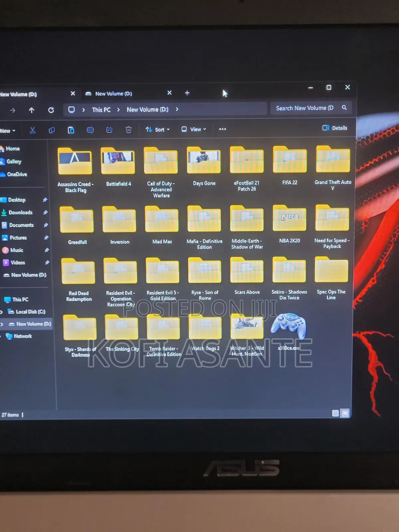399x532 pixels.
Task: Open Home in navigation pane
Action: pos(10,149)
